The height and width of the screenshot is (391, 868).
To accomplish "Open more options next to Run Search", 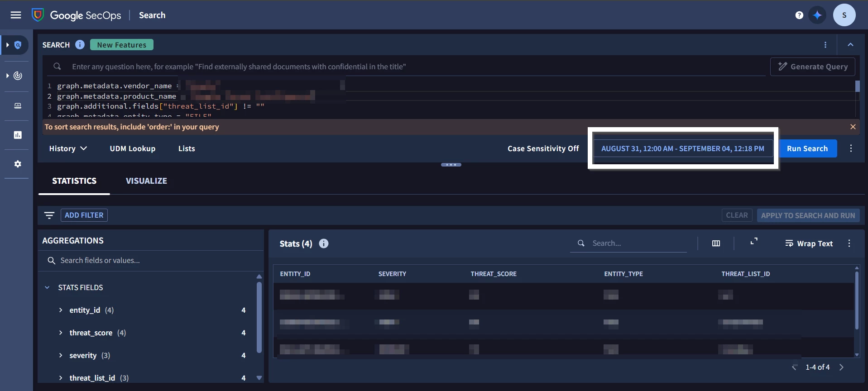I will click(x=851, y=148).
